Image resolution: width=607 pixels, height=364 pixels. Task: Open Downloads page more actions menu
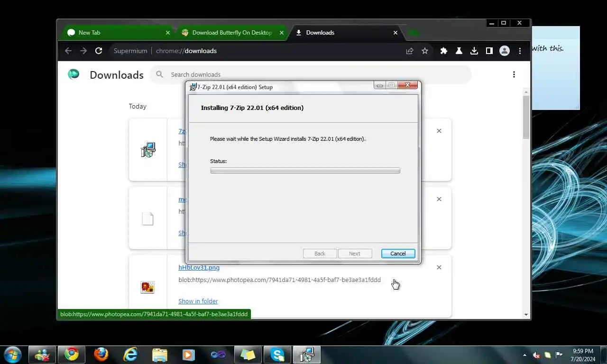point(514,74)
